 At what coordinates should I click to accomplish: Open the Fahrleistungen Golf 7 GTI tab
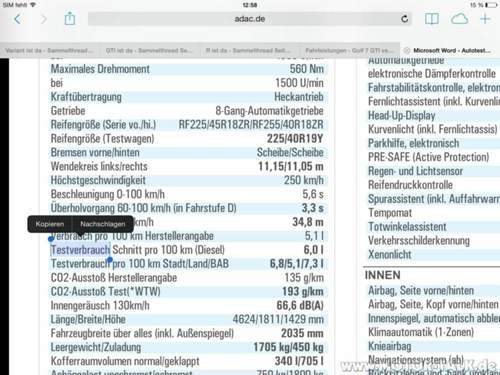[x=349, y=50]
